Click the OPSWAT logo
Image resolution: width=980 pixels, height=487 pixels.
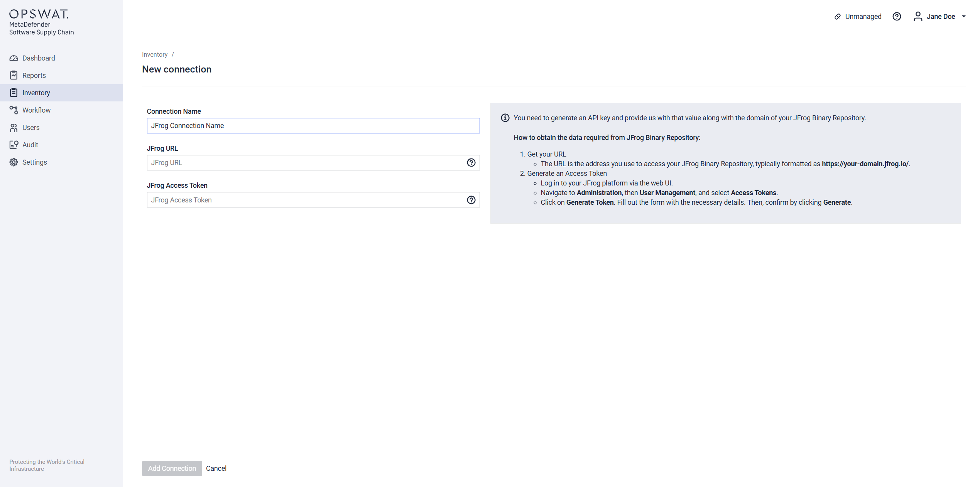(x=39, y=14)
